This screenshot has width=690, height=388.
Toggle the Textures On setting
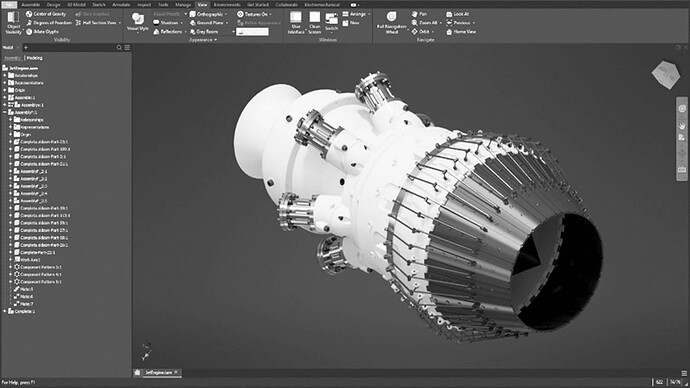pos(253,14)
